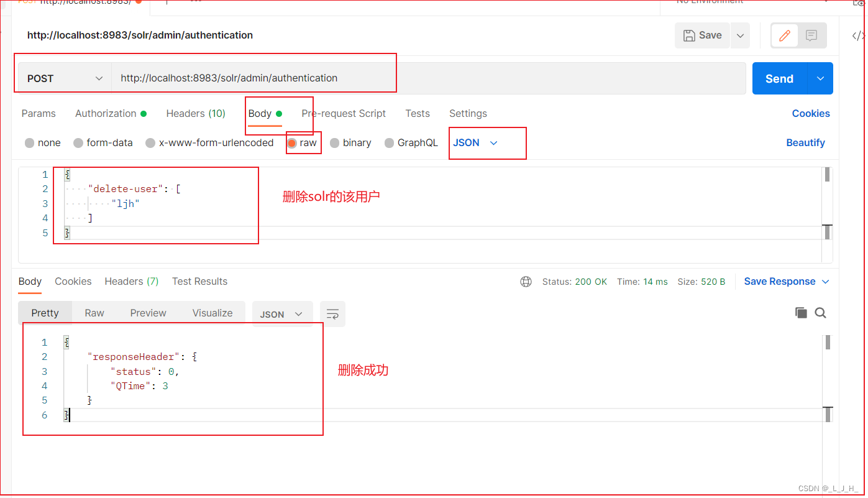Send the request

779,78
